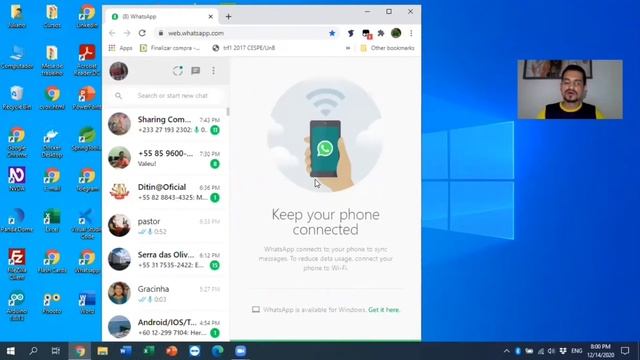Open your WhatsApp profile picture
This screenshot has height=360, width=640.
(118, 71)
